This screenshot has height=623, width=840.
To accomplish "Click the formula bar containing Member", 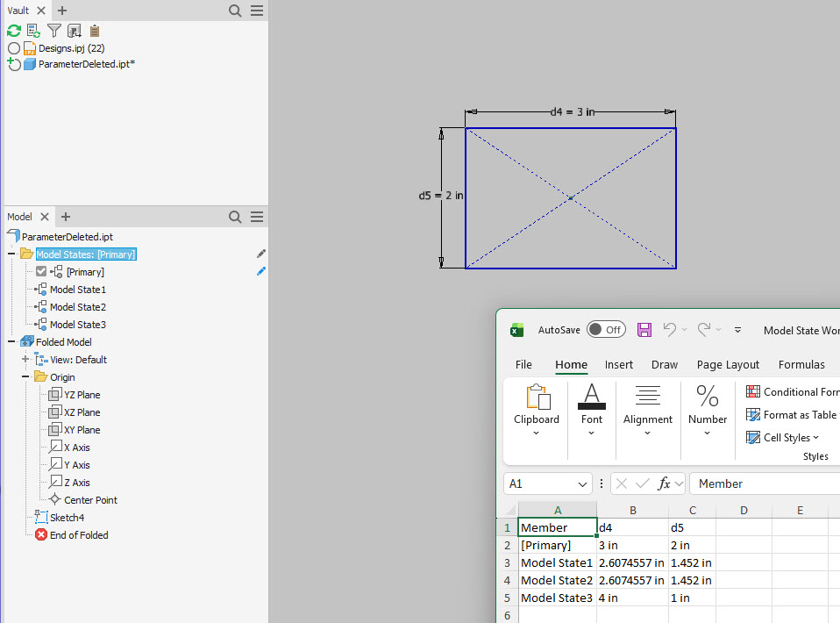I will [765, 483].
